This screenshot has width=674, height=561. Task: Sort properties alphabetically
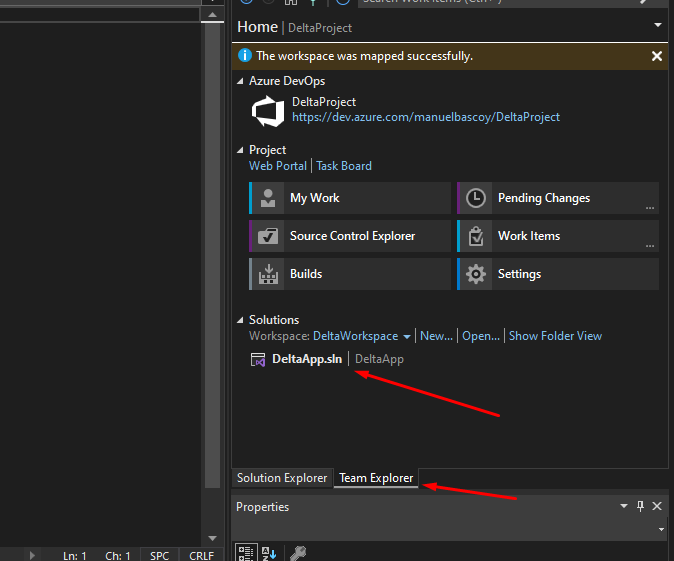268,553
